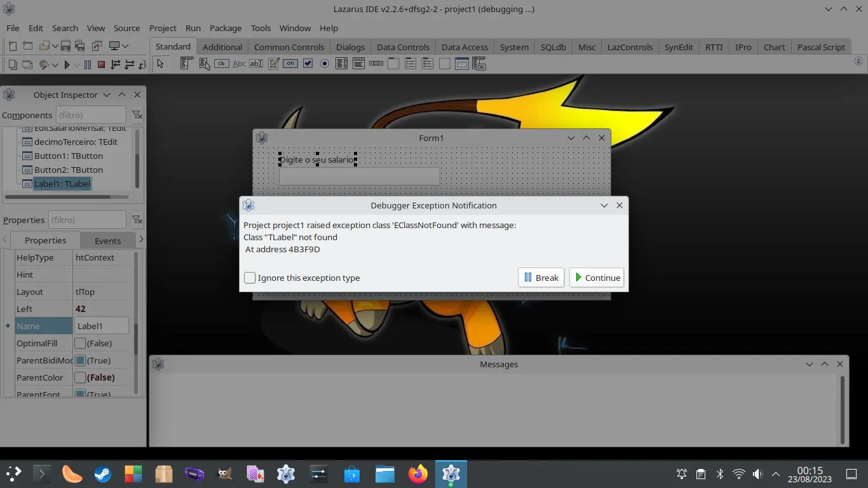Switch to the Common Controls palette tab
The image size is (868, 488).
(289, 47)
